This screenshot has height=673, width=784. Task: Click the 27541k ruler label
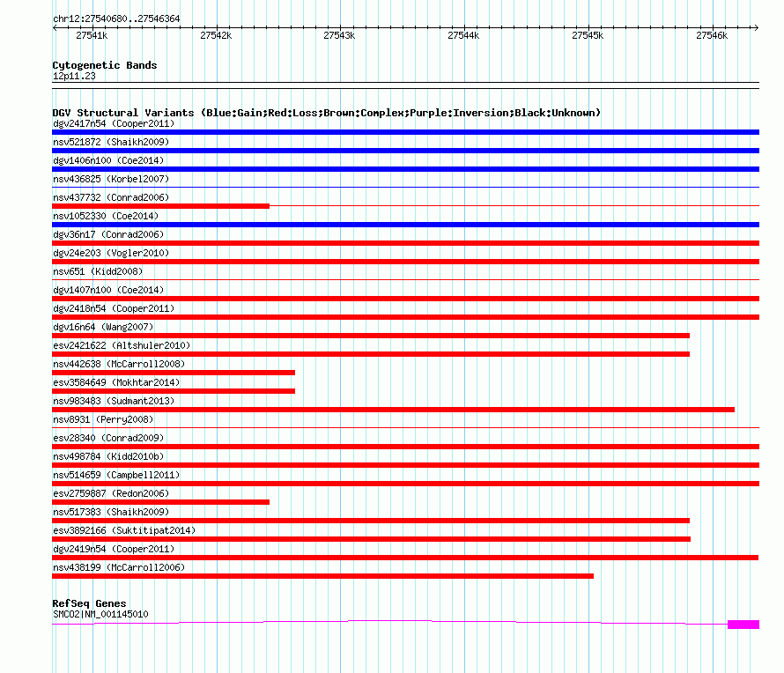coord(92,35)
